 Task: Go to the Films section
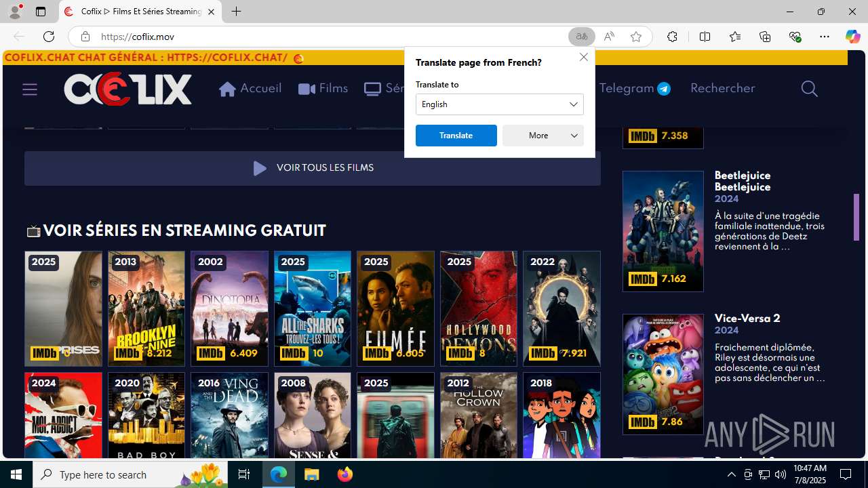pos(323,89)
